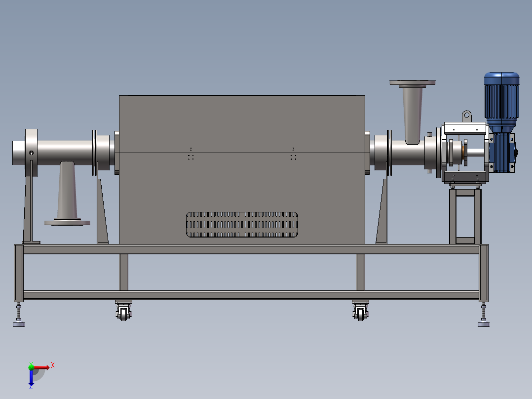The width and height of the screenshot is (532, 399).
Task: Pick the right leveling foot pad
Action: pyautogui.click(x=484, y=324)
